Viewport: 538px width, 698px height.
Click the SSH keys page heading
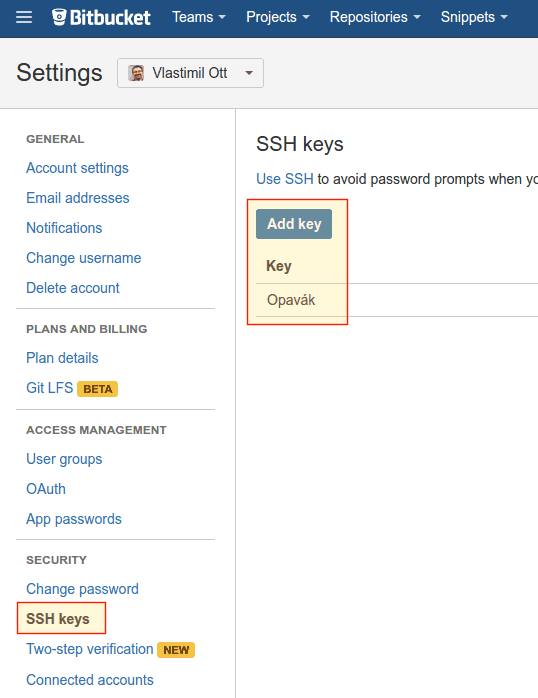pyautogui.click(x=300, y=144)
